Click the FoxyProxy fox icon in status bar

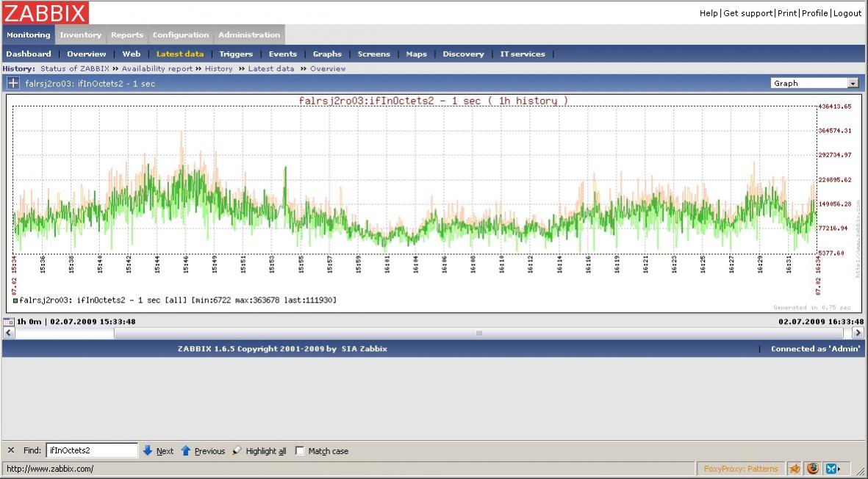795,469
